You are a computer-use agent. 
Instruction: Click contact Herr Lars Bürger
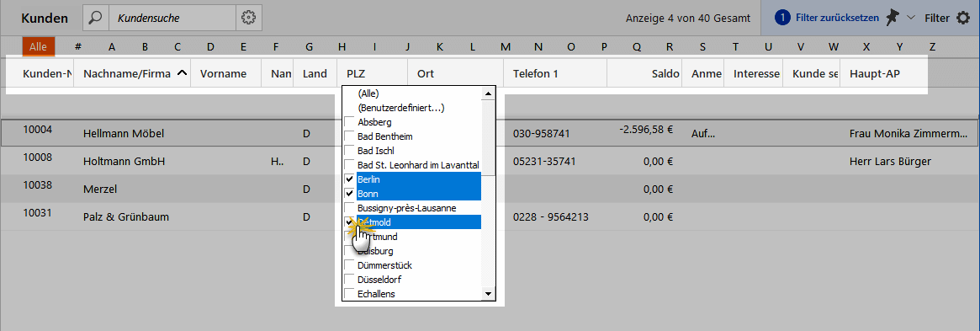(890, 162)
